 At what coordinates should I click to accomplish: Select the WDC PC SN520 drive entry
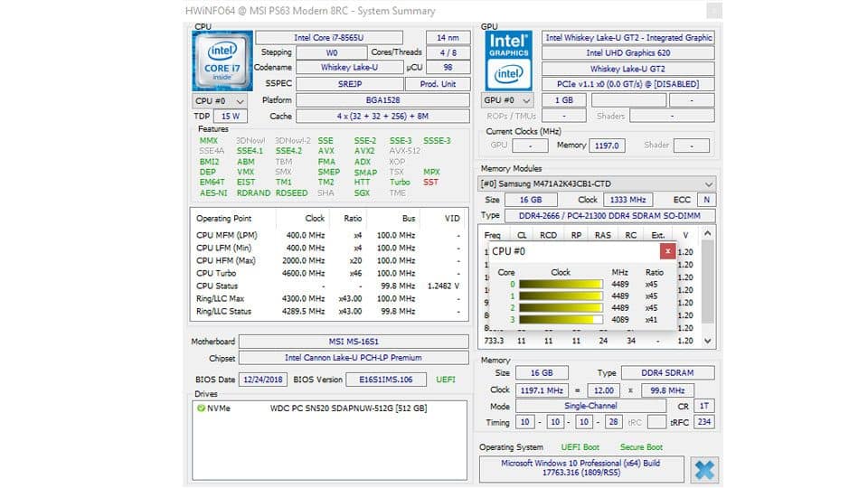[x=348, y=408]
